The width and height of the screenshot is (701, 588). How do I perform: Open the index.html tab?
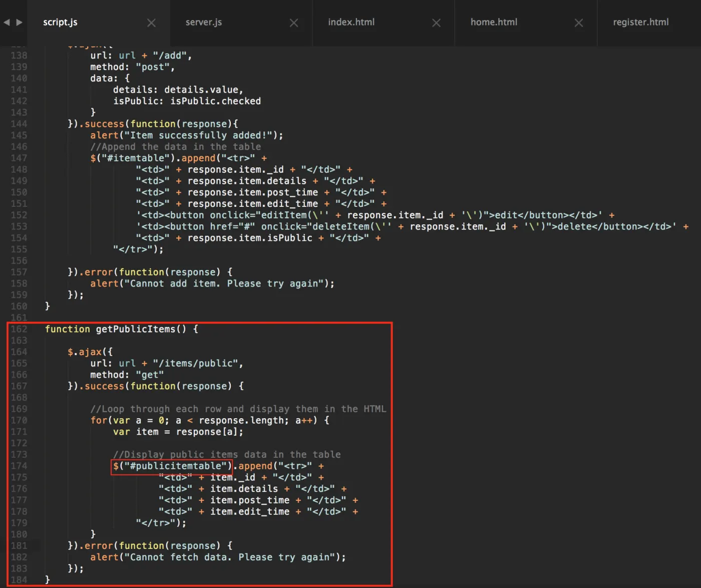click(x=352, y=22)
